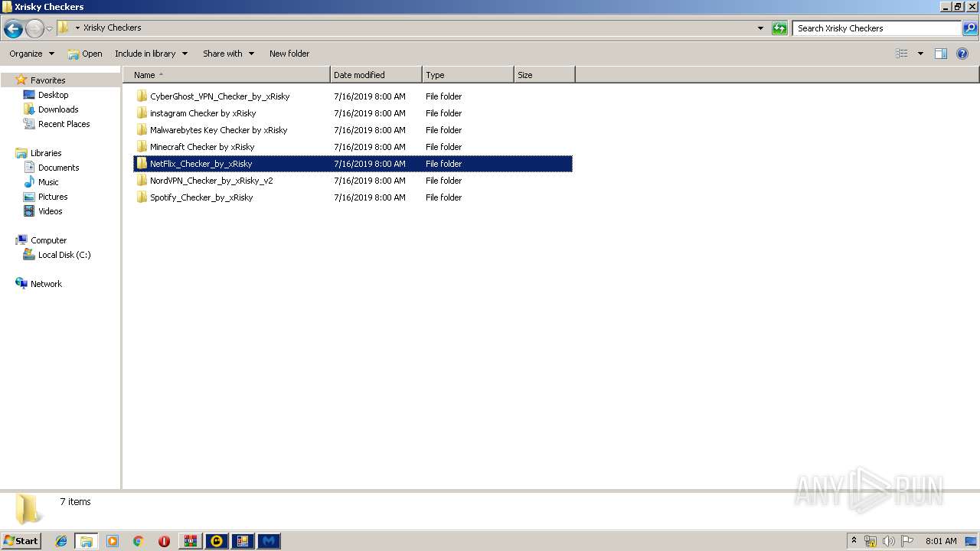Open the Videos library

click(x=50, y=211)
